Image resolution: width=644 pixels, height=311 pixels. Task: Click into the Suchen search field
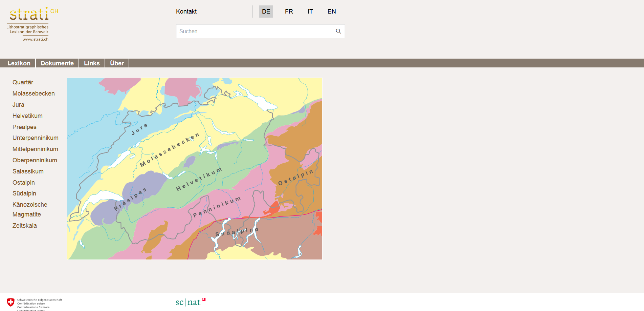(x=254, y=31)
